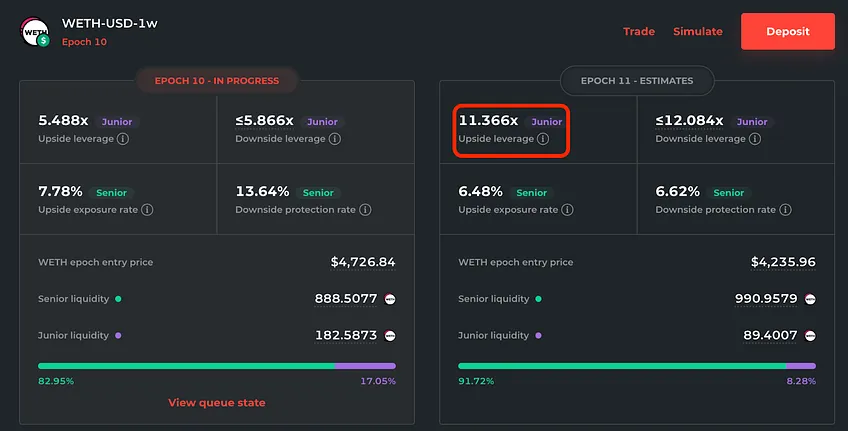Open the Trade tab
This screenshot has height=431, width=848.
pos(639,31)
